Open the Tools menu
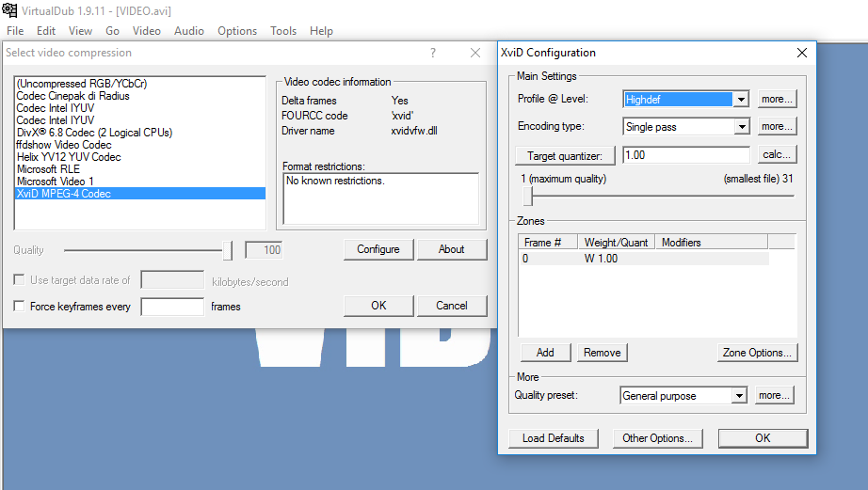The width and height of the screenshot is (868, 490). [283, 31]
